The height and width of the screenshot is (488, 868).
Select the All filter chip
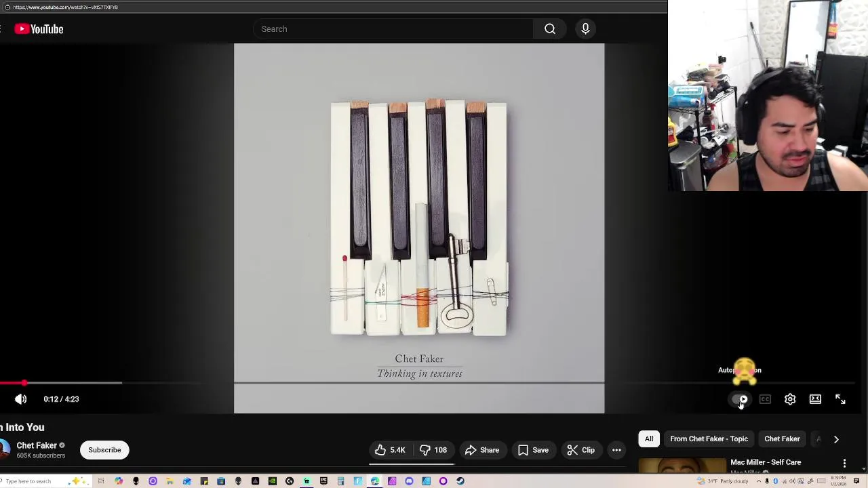click(x=649, y=439)
